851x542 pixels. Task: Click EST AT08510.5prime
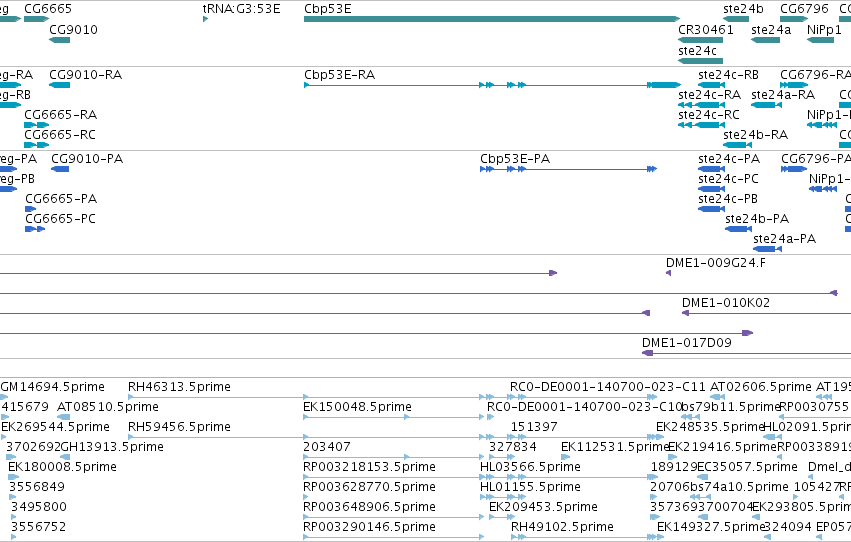click(x=64, y=417)
